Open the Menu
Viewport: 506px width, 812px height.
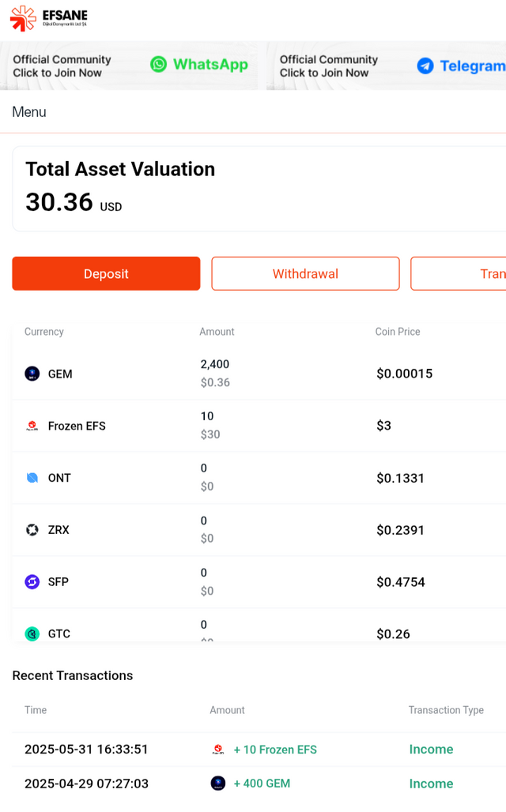click(29, 112)
